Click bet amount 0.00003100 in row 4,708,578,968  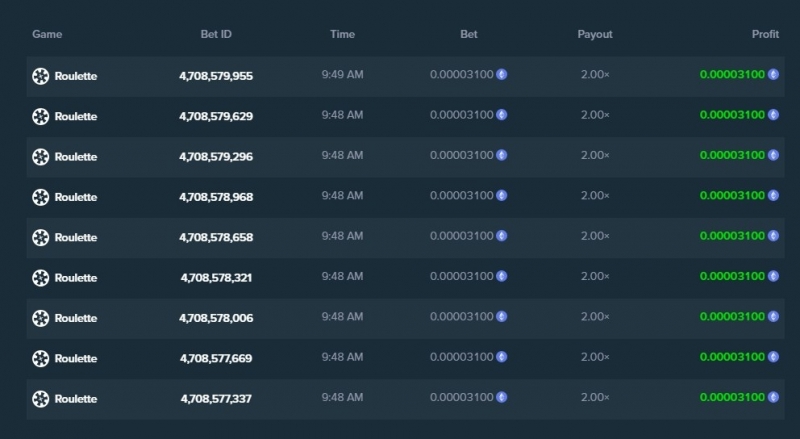tap(462, 196)
